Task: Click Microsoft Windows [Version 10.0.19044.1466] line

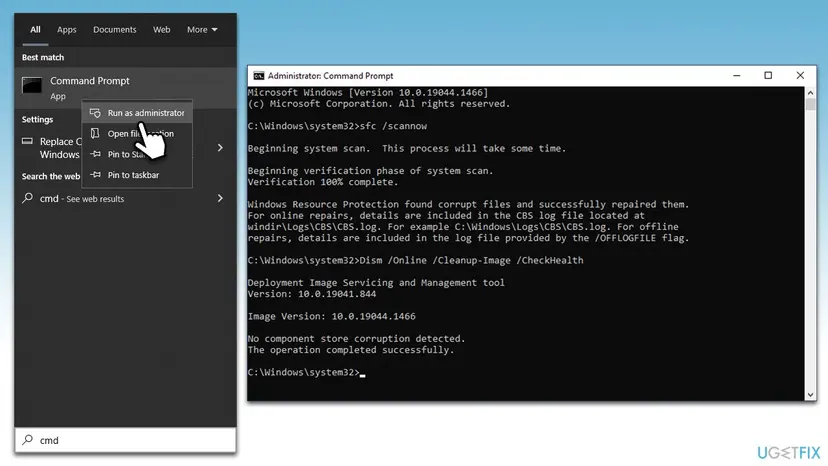Action: tap(368, 92)
